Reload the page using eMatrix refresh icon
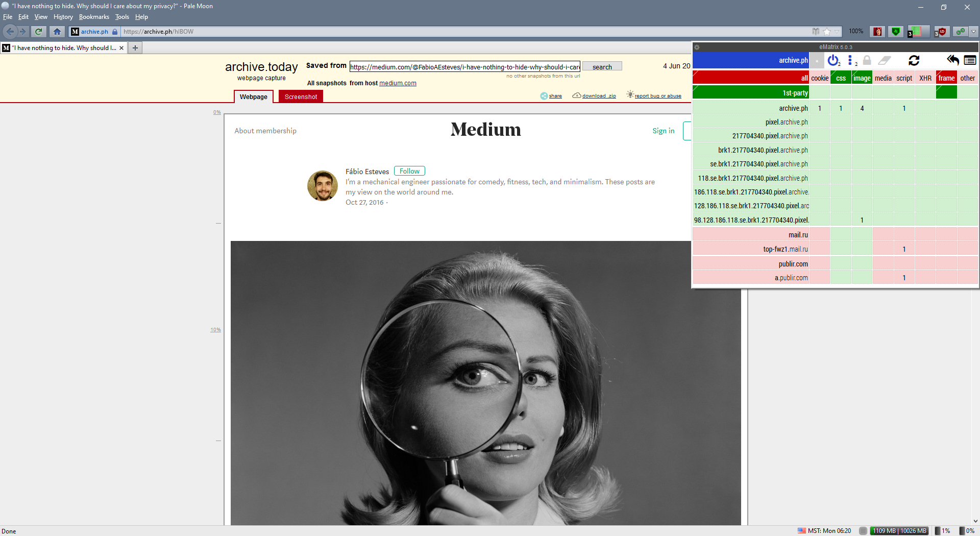The height and width of the screenshot is (536, 980). coord(914,60)
